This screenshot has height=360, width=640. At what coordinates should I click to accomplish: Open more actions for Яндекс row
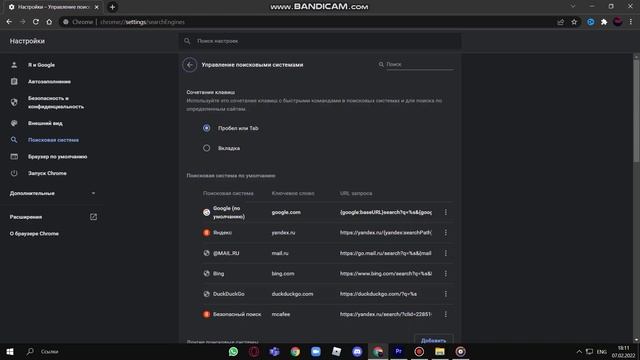pyautogui.click(x=446, y=233)
